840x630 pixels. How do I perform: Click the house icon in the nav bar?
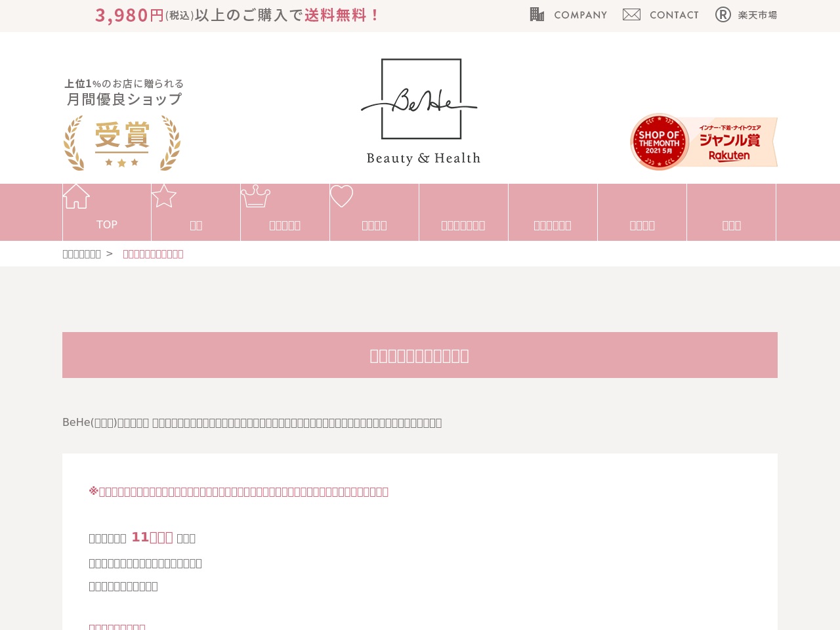coord(76,196)
